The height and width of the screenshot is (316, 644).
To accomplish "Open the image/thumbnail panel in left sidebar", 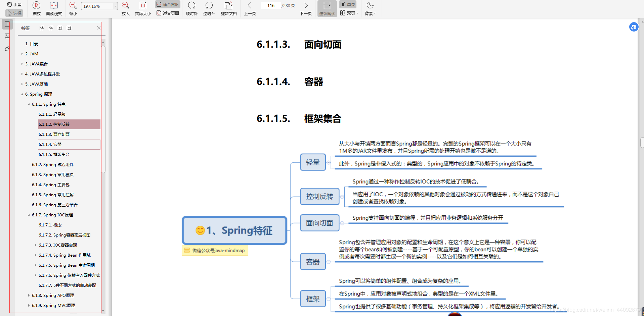I will point(7,36).
